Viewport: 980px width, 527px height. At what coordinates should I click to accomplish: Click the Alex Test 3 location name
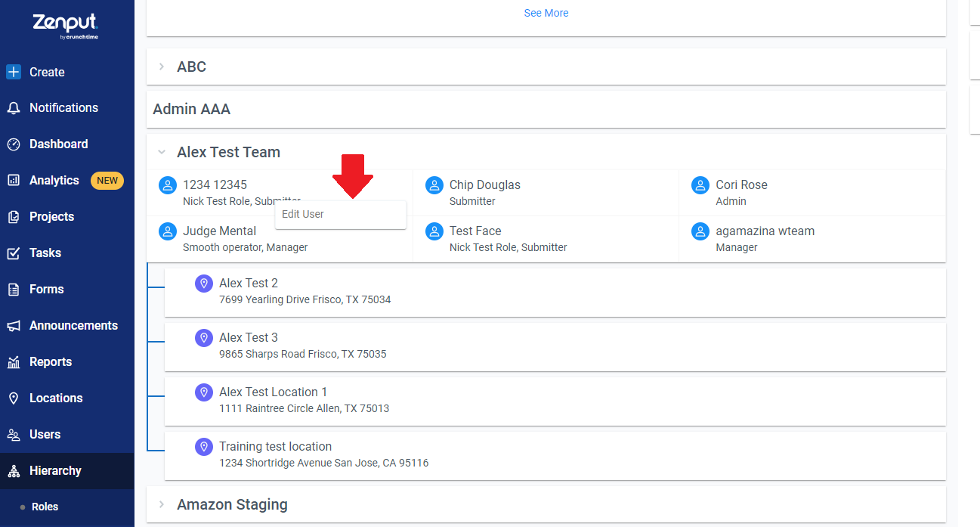click(249, 337)
